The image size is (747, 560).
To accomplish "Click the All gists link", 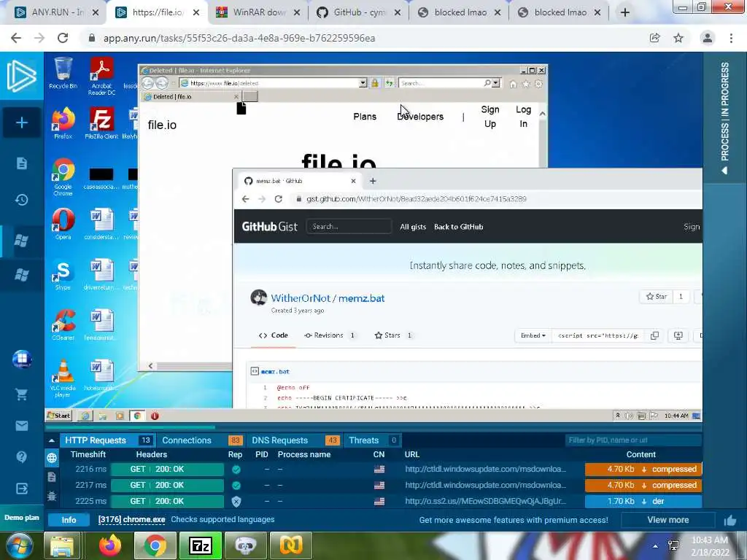I will pos(413,227).
